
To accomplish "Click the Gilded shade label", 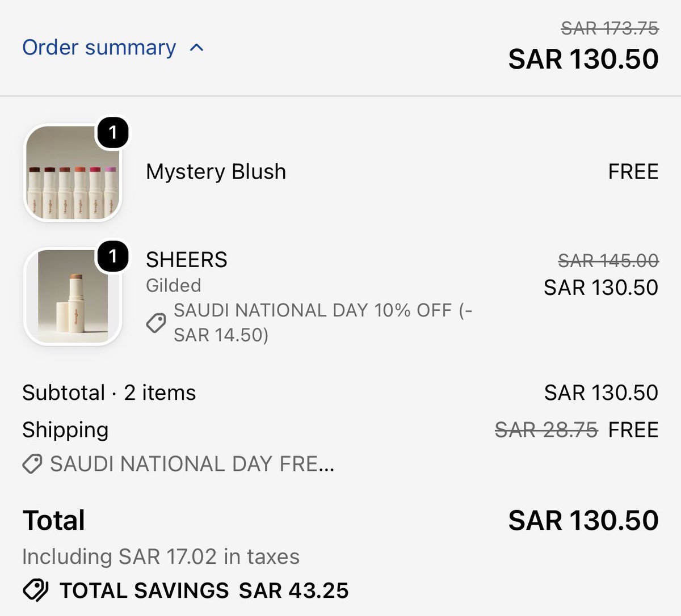I will (x=174, y=285).
